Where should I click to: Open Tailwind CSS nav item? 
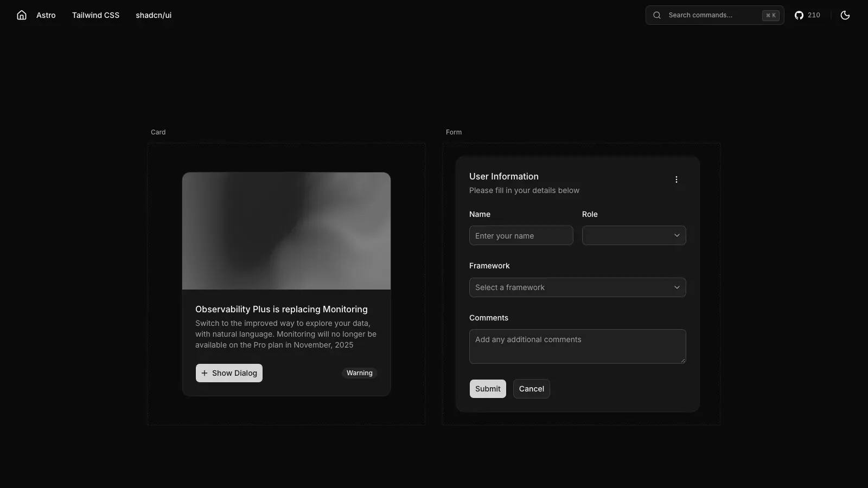[95, 15]
